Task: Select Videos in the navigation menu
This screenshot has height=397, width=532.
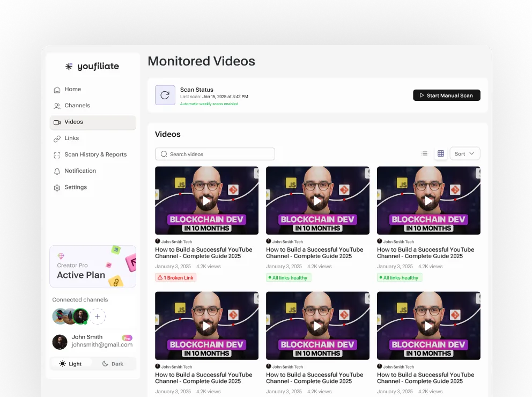Action: (x=57, y=122)
